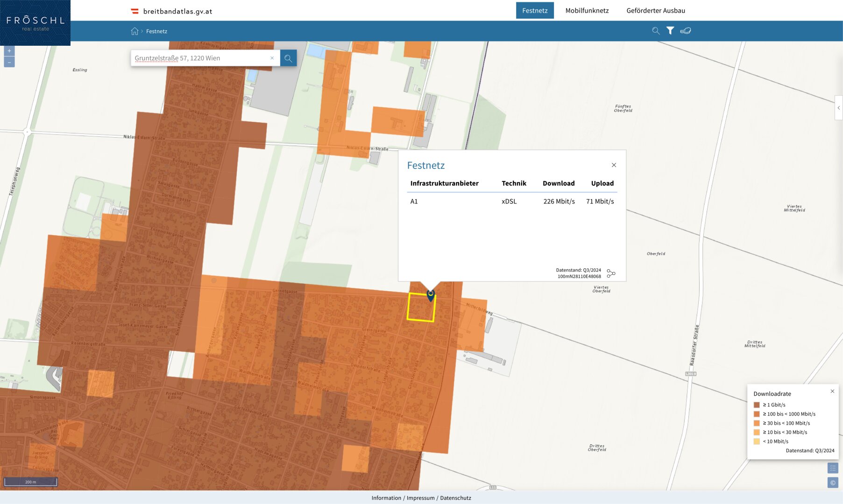
Task: Close the Festnetz info popup
Action: 614,165
